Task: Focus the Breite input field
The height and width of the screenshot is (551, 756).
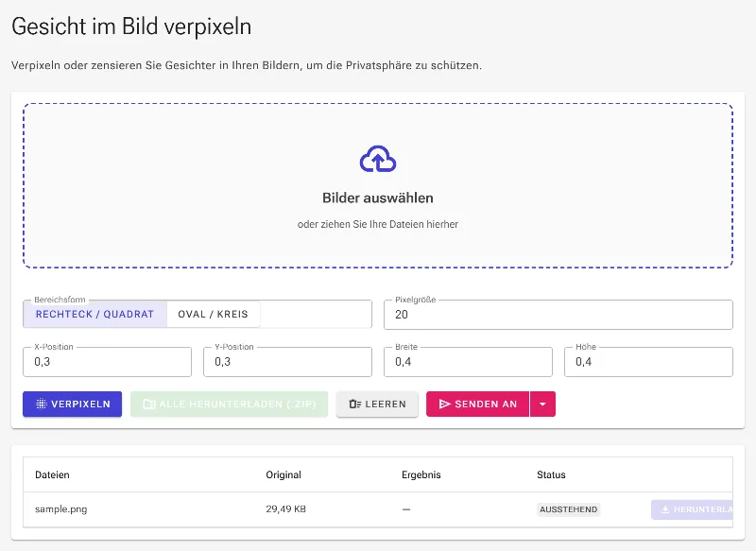Action: (468, 362)
